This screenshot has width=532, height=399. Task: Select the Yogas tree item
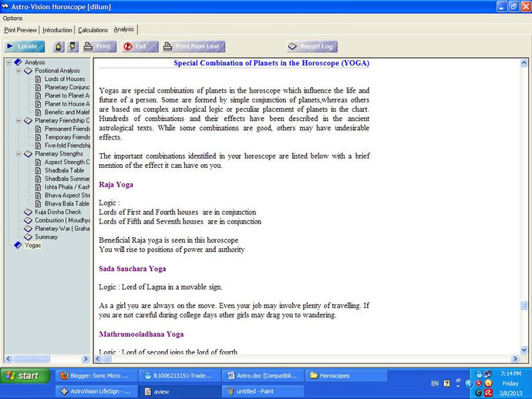pyautogui.click(x=32, y=246)
